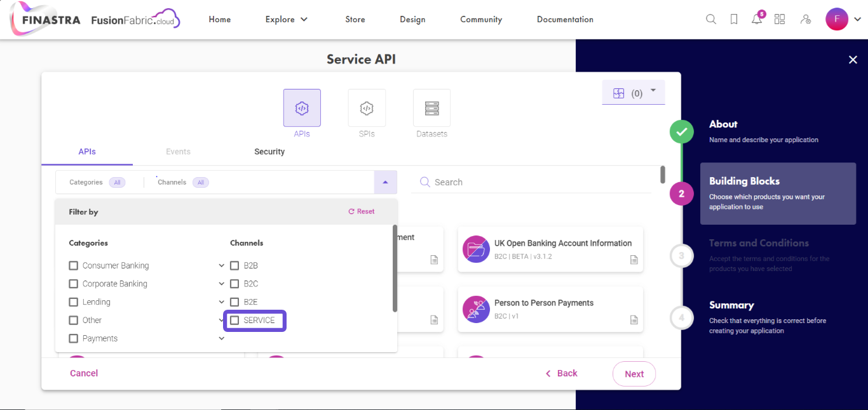The width and height of the screenshot is (868, 410).
Task: Open the user avatar F menu
Action: [x=837, y=19]
